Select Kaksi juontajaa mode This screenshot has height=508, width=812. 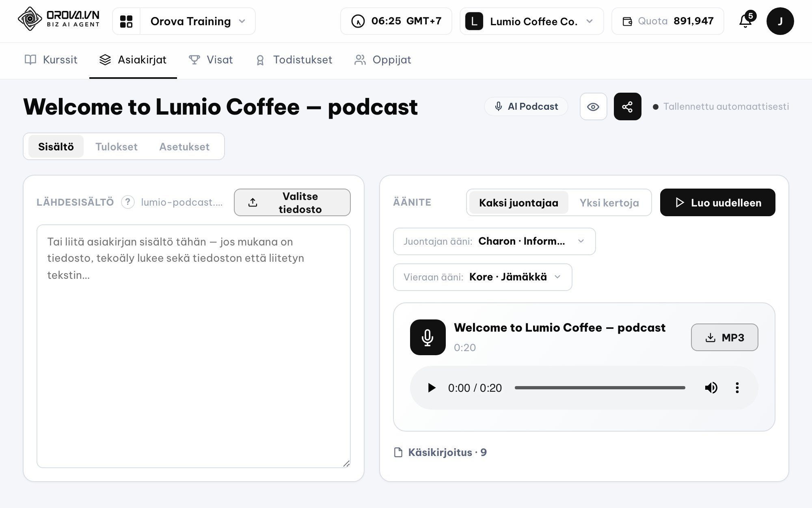518,203
